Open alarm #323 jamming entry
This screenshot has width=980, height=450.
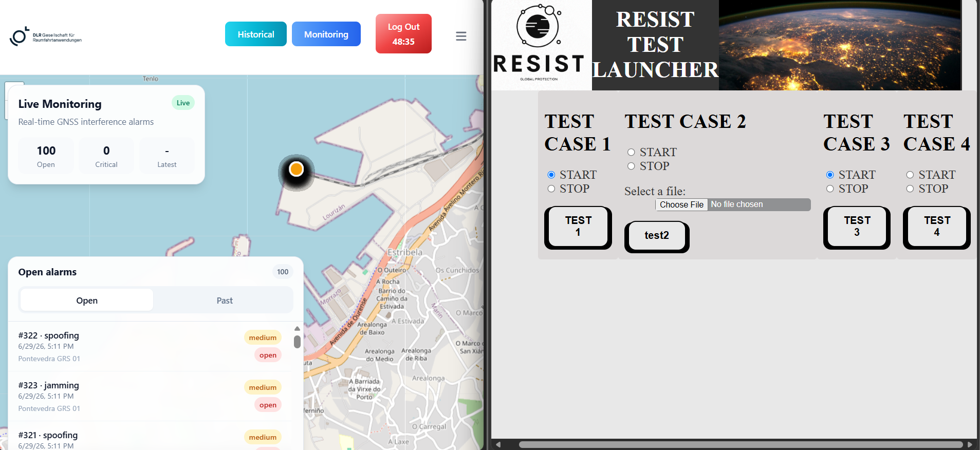[x=150, y=396]
